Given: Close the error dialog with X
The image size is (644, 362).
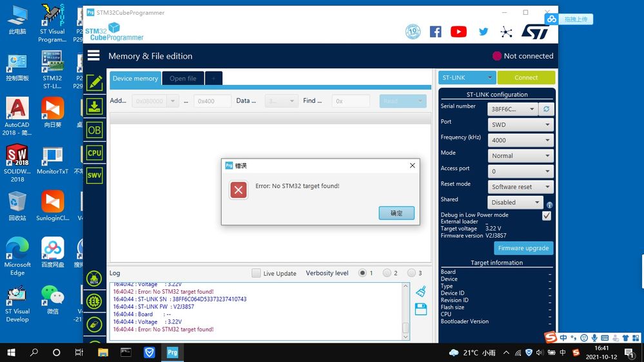Looking at the screenshot, I should coord(413,166).
